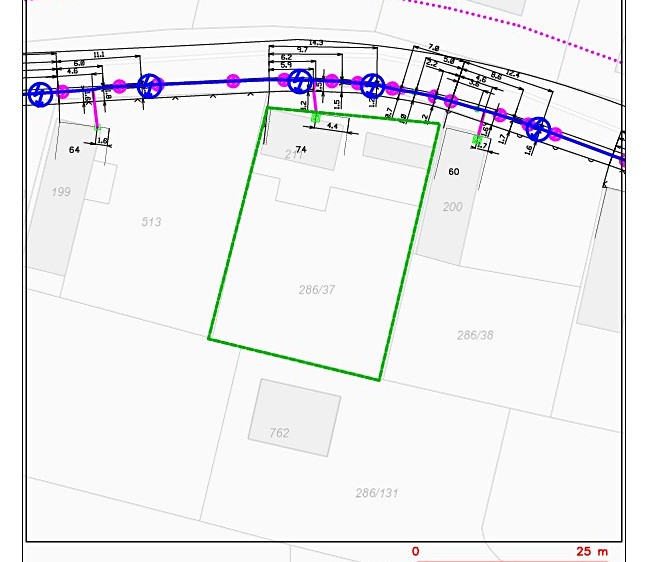Click house number 64 label
Image resolution: width=665 pixels, height=562 pixels.
74,149
